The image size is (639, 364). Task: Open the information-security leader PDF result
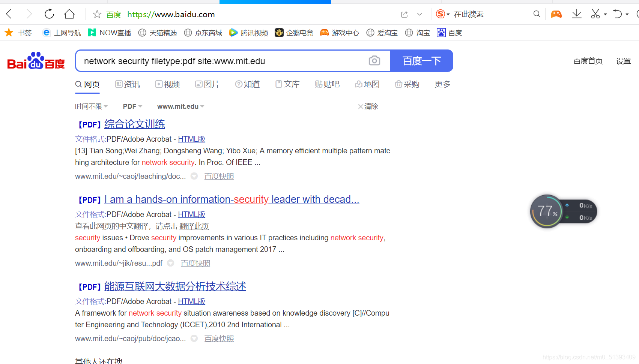coord(232,199)
